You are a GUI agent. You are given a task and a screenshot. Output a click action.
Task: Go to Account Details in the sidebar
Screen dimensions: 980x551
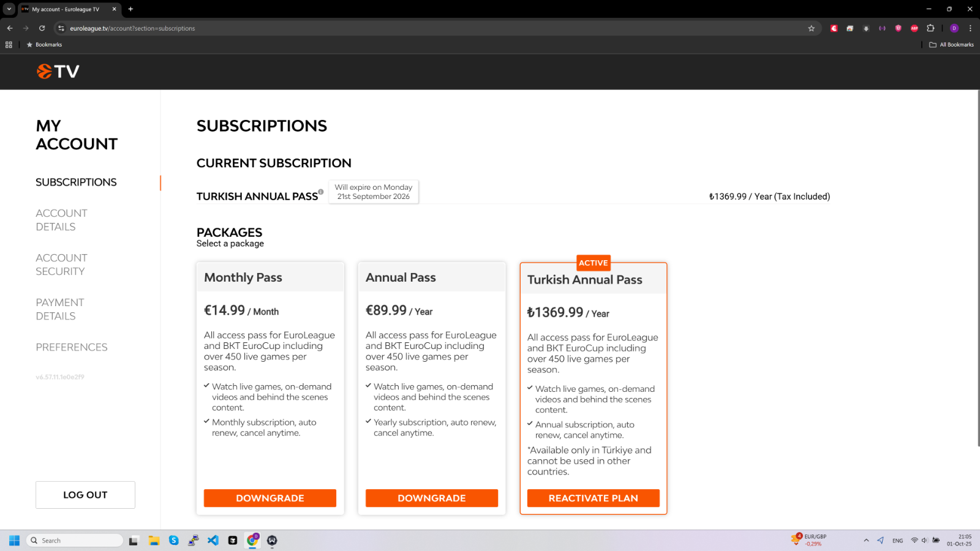pos(61,220)
